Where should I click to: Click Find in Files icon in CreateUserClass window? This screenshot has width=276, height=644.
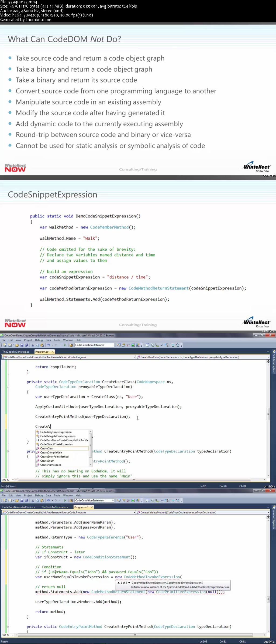[x=71, y=345]
